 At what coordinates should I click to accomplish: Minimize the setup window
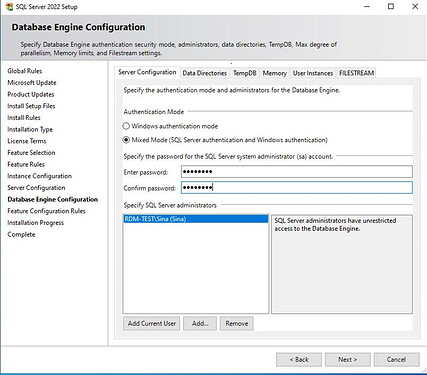pos(367,6)
